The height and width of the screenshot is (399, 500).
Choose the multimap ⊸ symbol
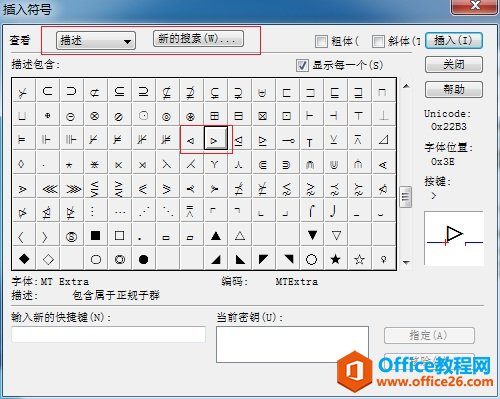pos(288,140)
